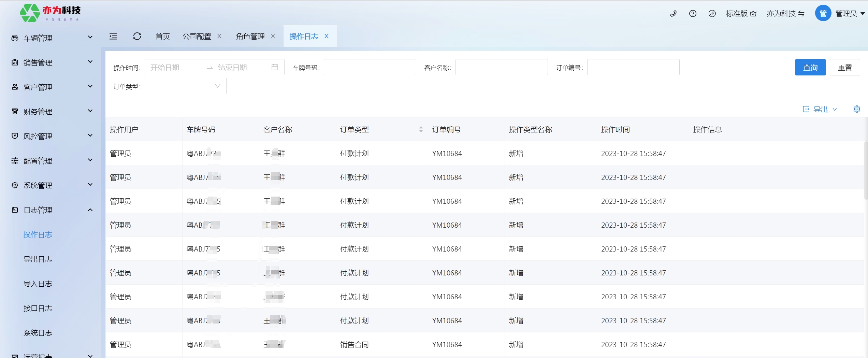This screenshot has width=868, height=358.
Task: Click the 亦为科技 company switch icon
Action: 801,14
